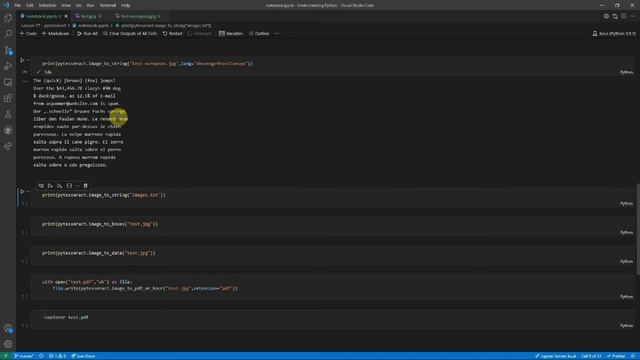640x360 pixels.
Task: Open Remote Explorer view in activity bar
Action: (8, 82)
